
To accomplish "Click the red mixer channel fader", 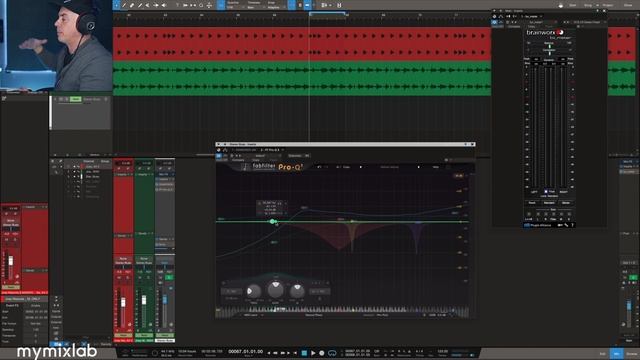I will coord(123,303).
